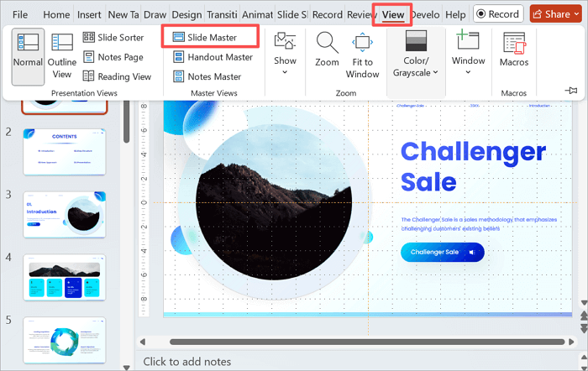Screen dimensions: 588x371
Task: Select slide 5 thumbnail
Action: [x=65, y=340]
